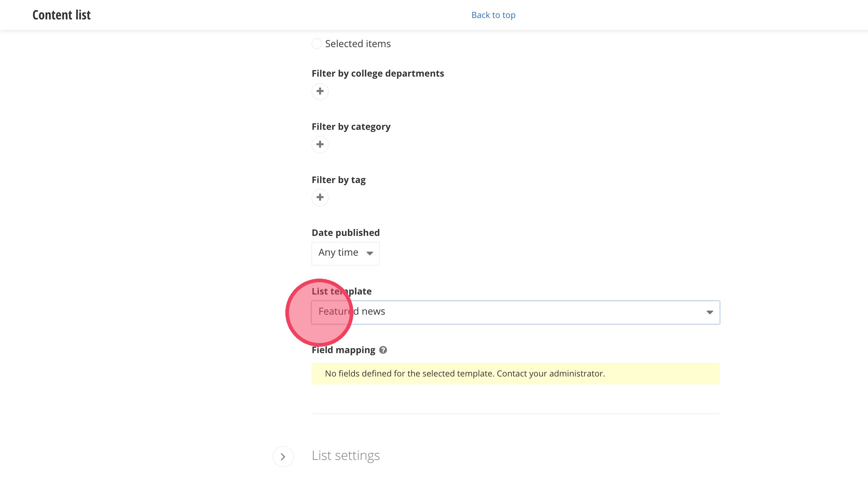Click the Content list page title
868x484 pixels.
click(62, 15)
